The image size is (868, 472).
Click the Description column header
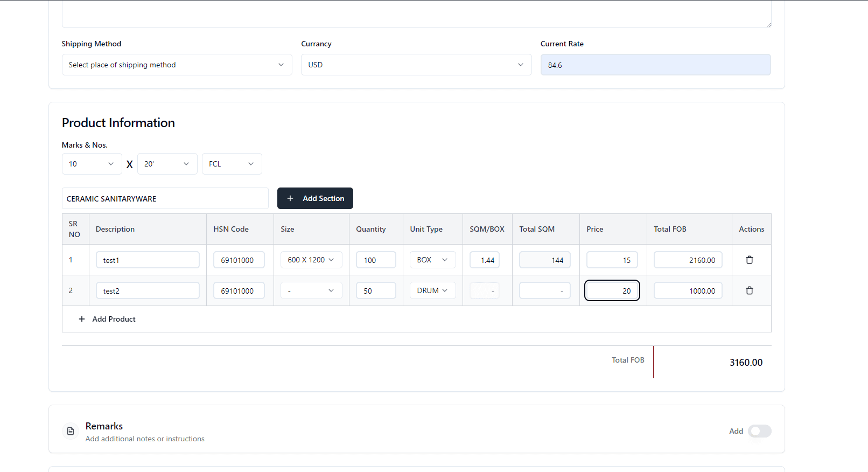point(115,229)
